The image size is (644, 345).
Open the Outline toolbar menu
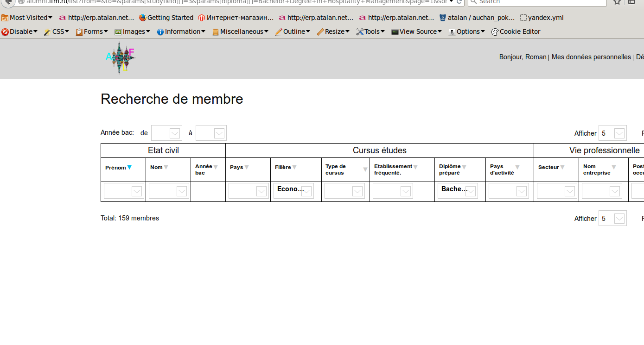pyautogui.click(x=293, y=31)
